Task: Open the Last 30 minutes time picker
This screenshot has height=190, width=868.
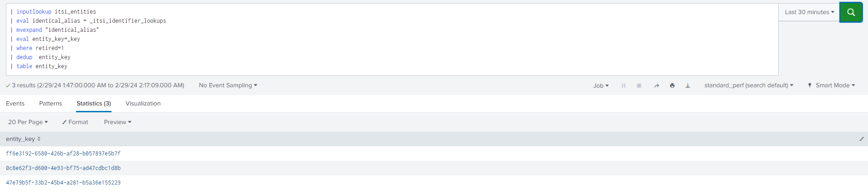Action: 809,12
